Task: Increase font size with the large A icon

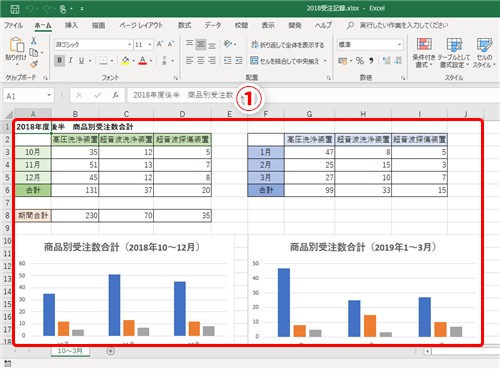Action: [160, 44]
